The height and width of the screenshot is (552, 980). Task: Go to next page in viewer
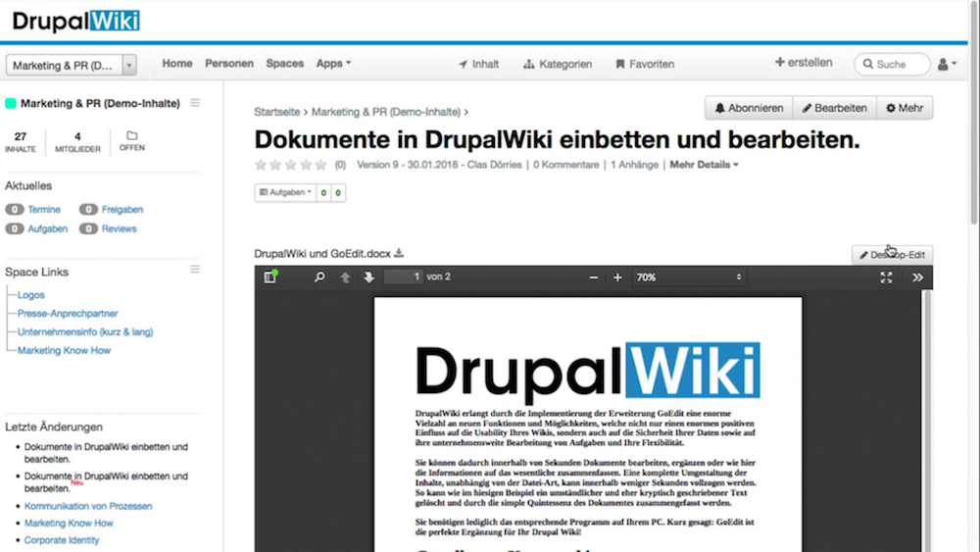click(x=368, y=276)
